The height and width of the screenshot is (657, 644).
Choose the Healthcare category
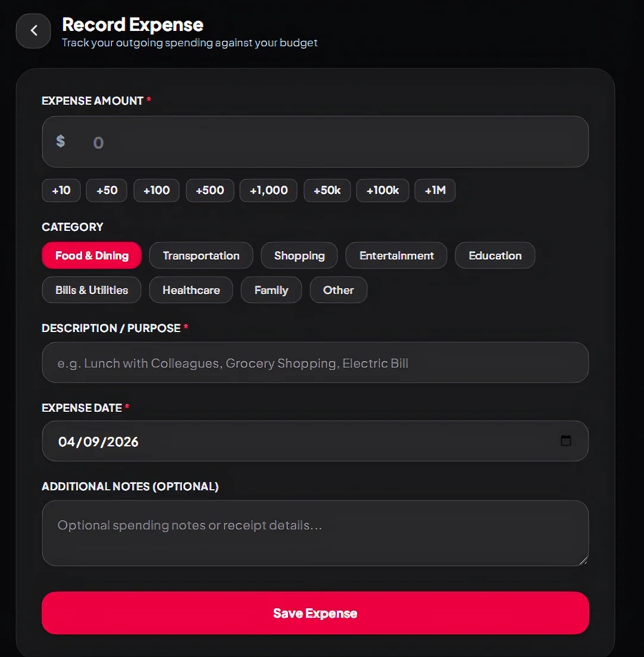[191, 290]
